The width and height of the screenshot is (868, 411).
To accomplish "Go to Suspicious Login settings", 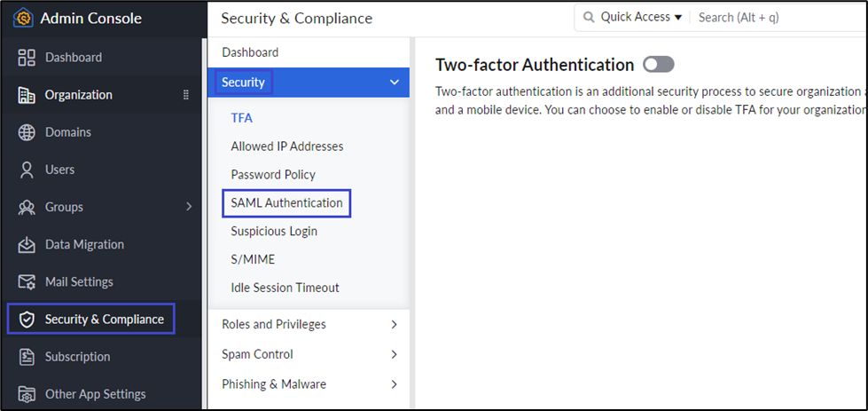I will 274,232.
